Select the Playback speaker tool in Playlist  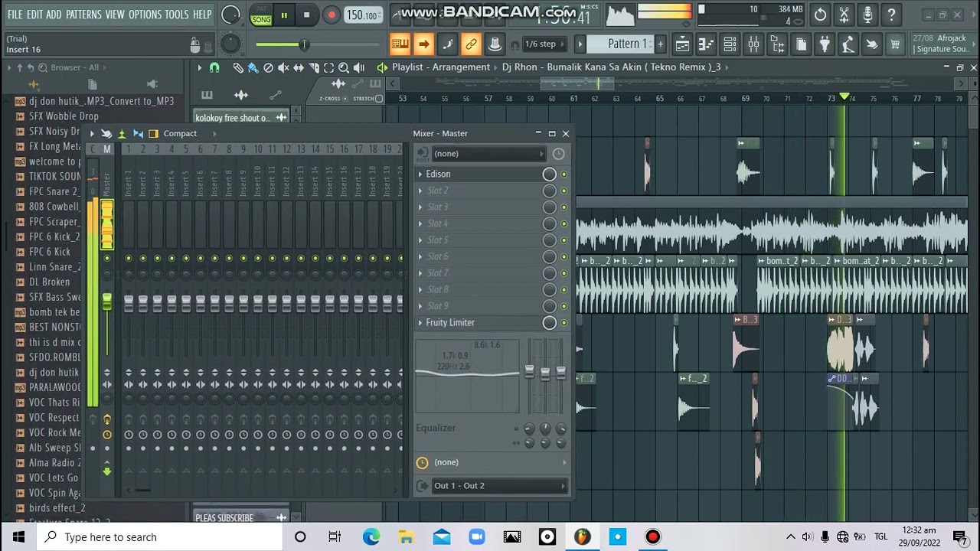coord(359,67)
